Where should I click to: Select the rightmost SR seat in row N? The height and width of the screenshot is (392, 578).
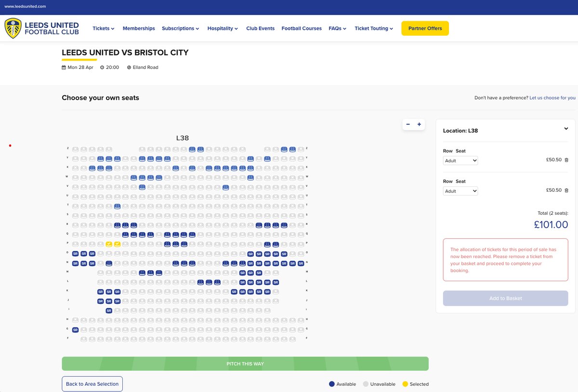pyautogui.click(x=301, y=263)
